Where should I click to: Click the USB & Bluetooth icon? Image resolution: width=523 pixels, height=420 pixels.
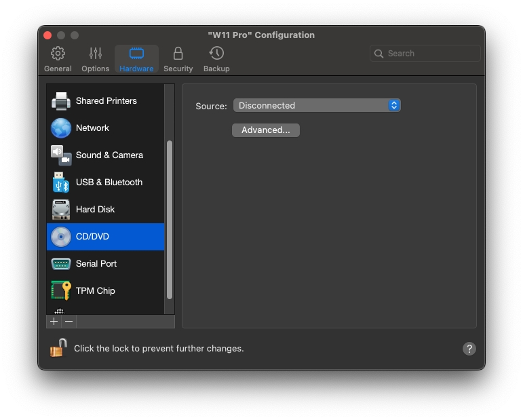point(61,183)
